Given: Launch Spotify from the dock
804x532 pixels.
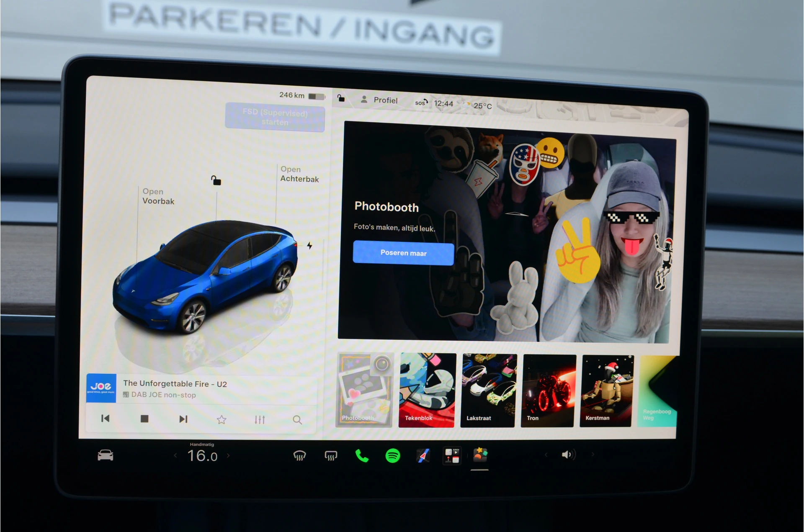Looking at the screenshot, I should click(393, 455).
